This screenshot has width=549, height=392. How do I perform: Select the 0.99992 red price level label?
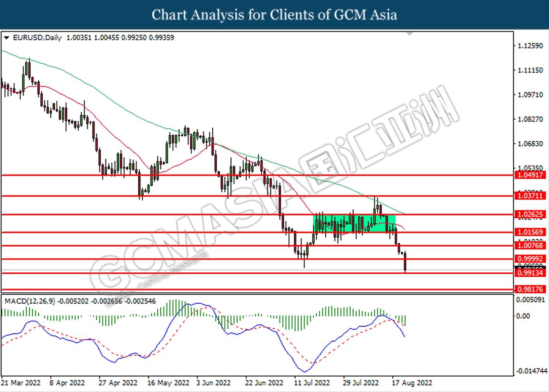pos(530,259)
